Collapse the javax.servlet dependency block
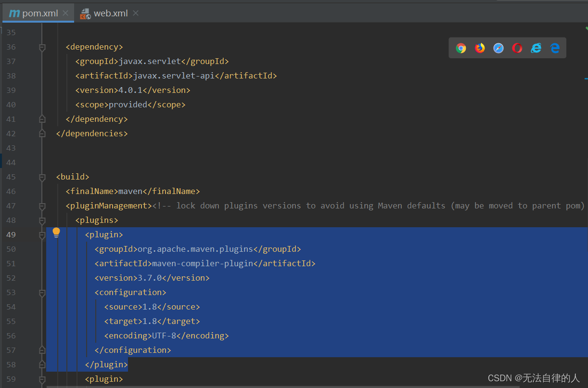The width and height of the screenshot is (588, 388). [42, 47]
